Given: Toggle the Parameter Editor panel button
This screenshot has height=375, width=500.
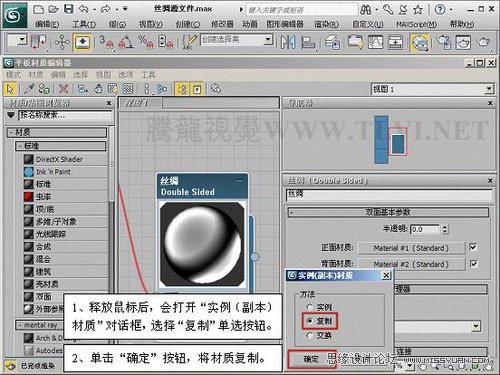Looking at the screenshot, I should [x=197, y=89].
